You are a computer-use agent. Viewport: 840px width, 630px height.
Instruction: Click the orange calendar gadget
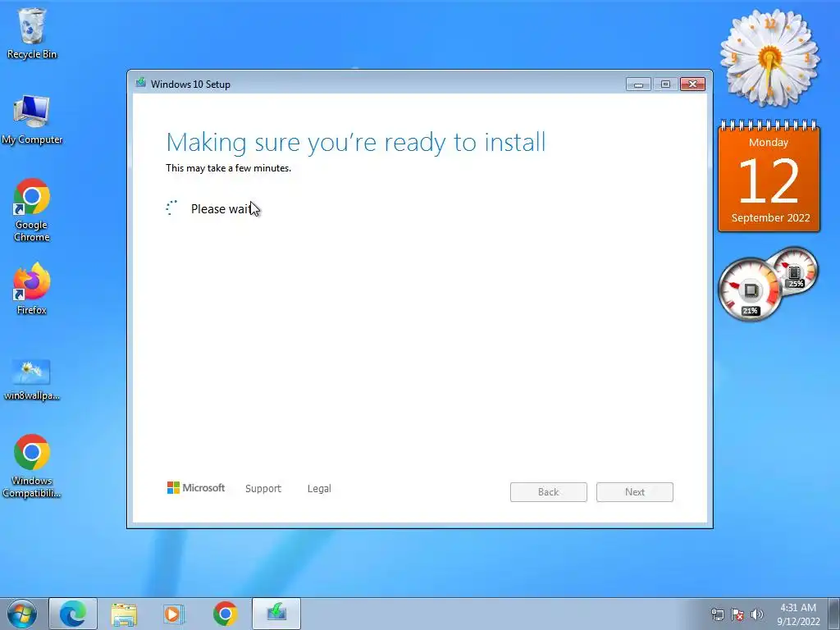click(769, 177)
